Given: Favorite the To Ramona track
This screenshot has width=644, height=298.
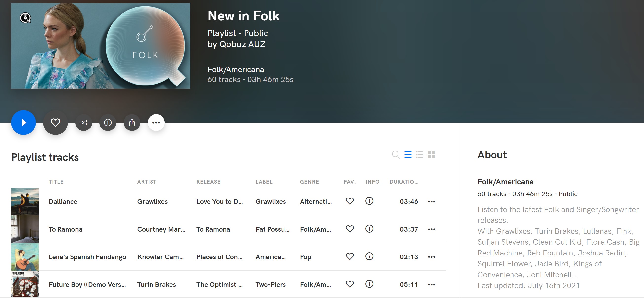Looking at the screenshot, I should point(350,229).
